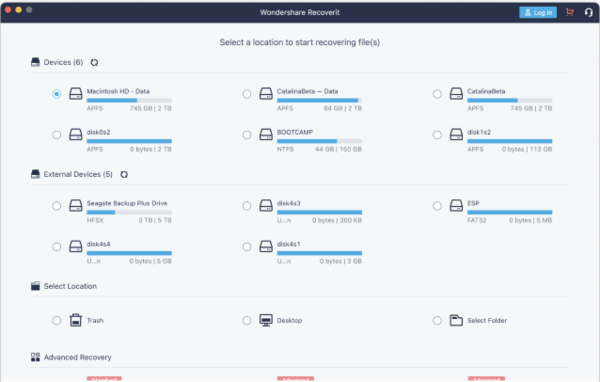Select the disk4s3 radio button
Screen dimensions: 600x382
[247, 206]
